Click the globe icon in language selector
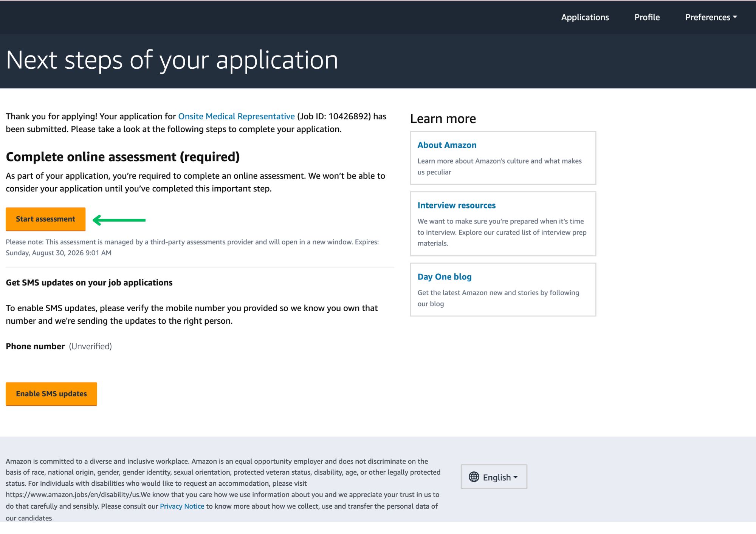 click(474, 477)
